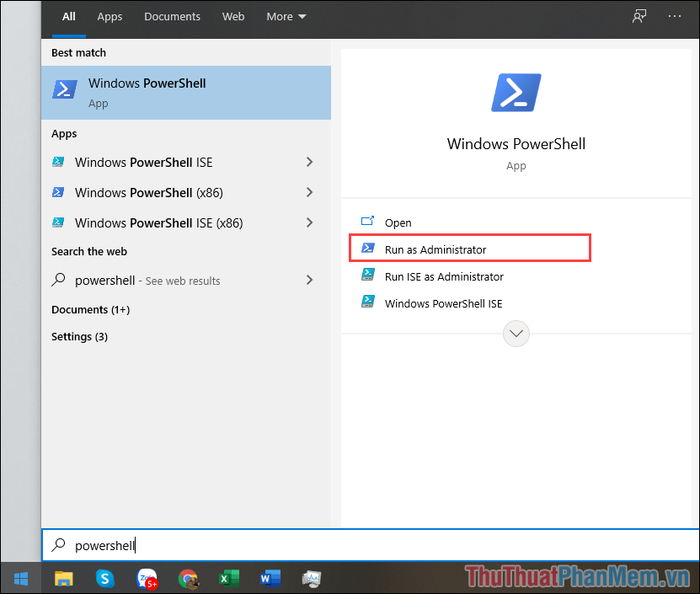This screenshot has height=594, width=700.
Task: Switch to the Apps search tab
Action: point(110,17)
